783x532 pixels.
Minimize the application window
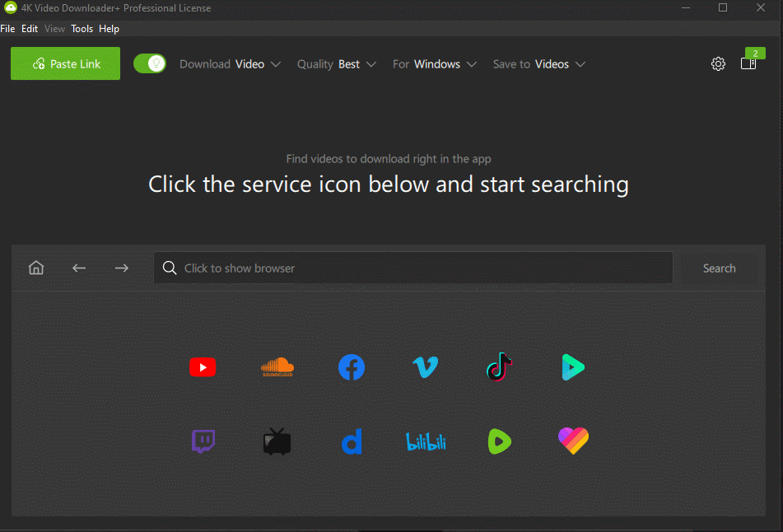coord(686,7)
